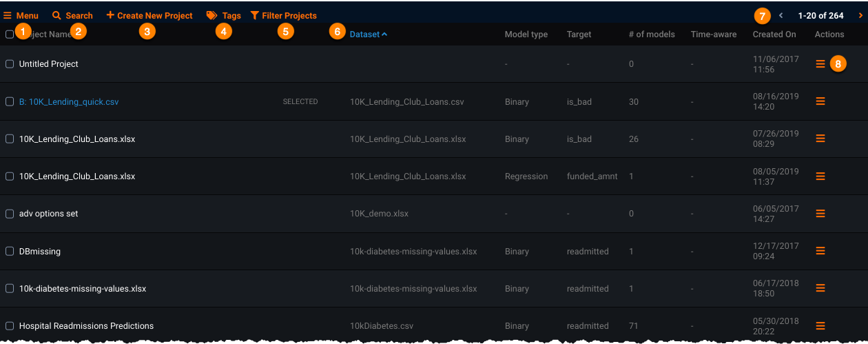Click the Model type column header
The image size is (868, 344).
point(526,34)
